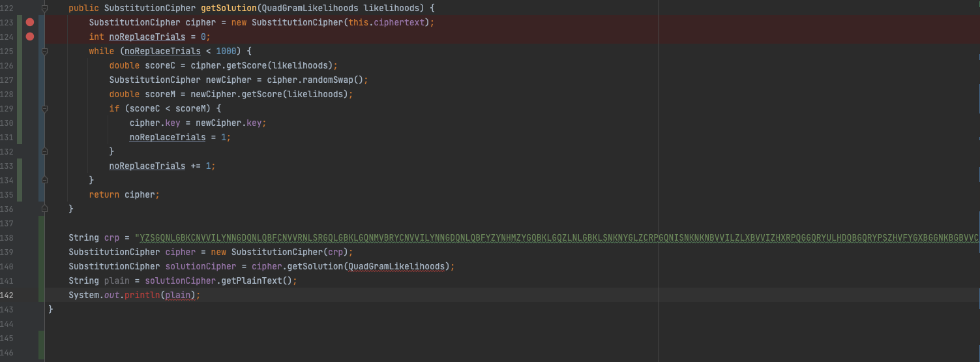Click the return cipher statement

124,194
